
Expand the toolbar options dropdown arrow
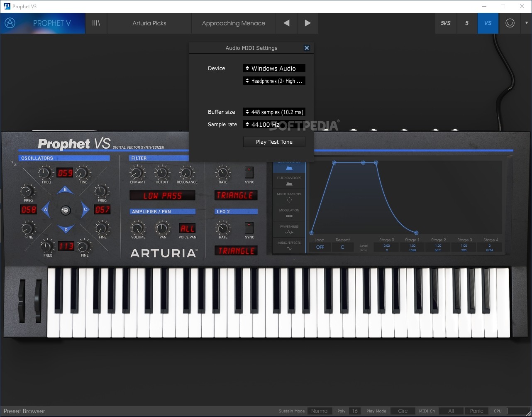(526, 23)
